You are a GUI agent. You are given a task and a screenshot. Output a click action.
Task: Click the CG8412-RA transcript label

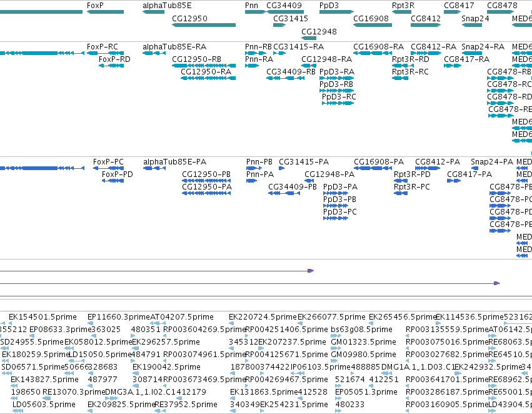point(433,47)
